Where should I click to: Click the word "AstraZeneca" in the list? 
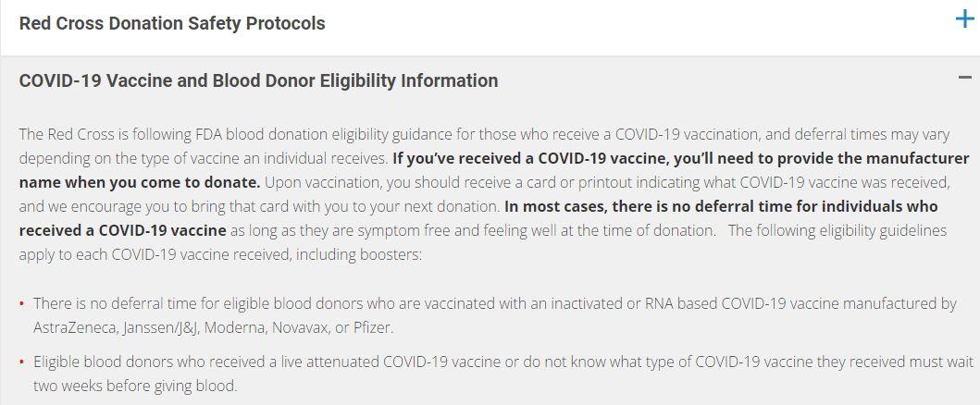coord(74,328)
